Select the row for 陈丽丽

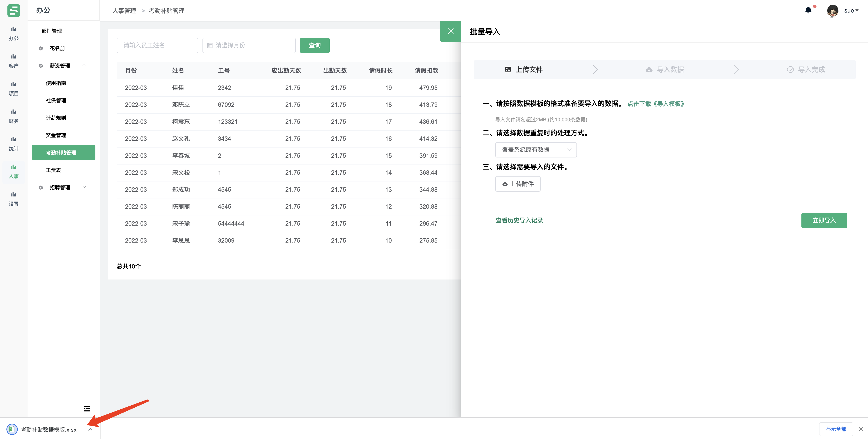[x=289, y=206]
